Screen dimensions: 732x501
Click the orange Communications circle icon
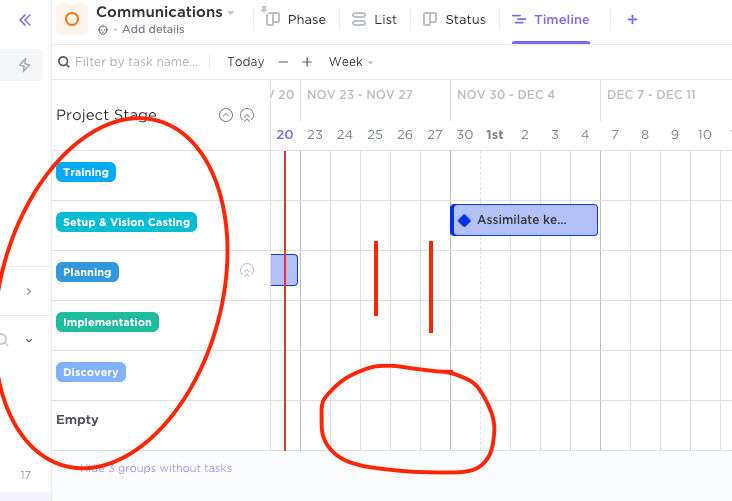pos(72,19)
